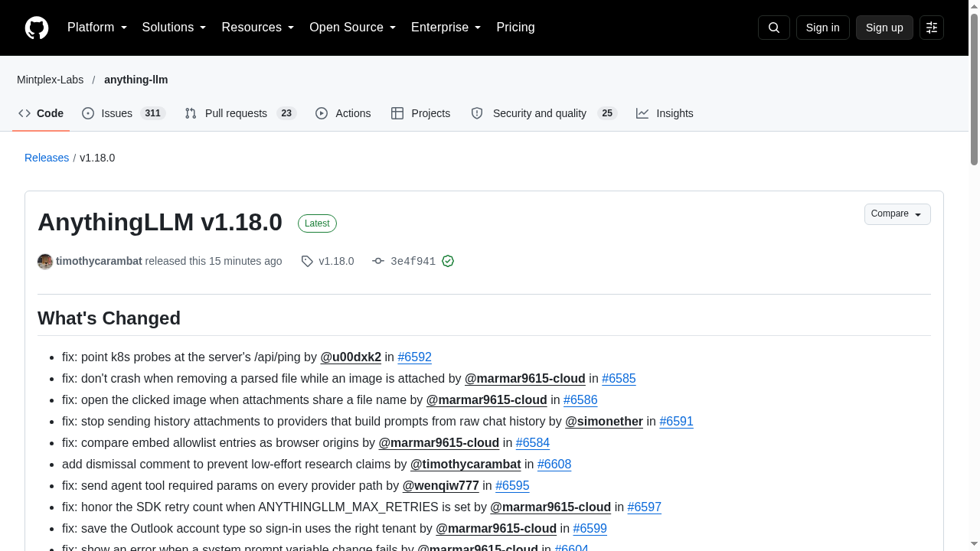
Task: Expand the Resources dropdown menu
Action: 258,28
